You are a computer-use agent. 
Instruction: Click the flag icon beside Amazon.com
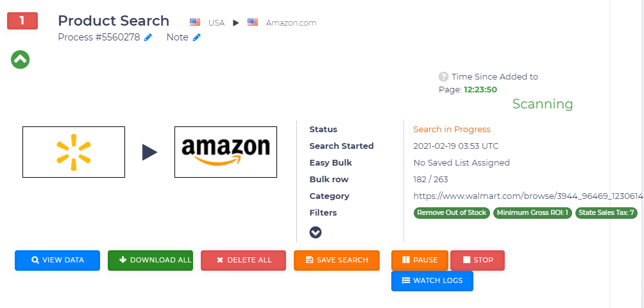253,22
